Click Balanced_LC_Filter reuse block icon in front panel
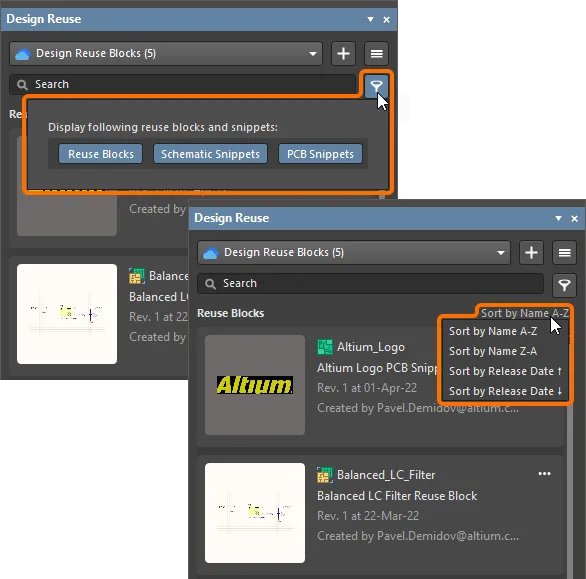 [324, 475]
